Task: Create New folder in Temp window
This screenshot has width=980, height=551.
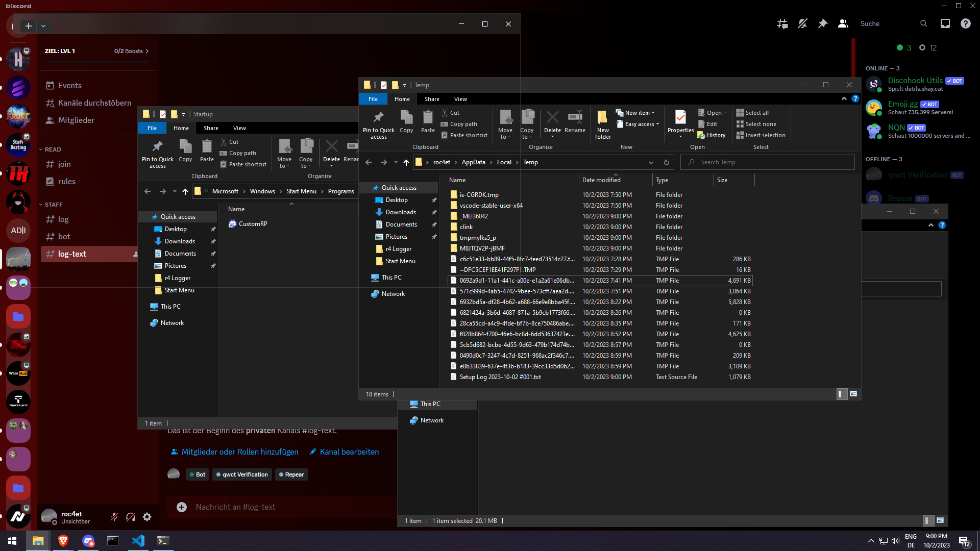Action: point(603,124)
